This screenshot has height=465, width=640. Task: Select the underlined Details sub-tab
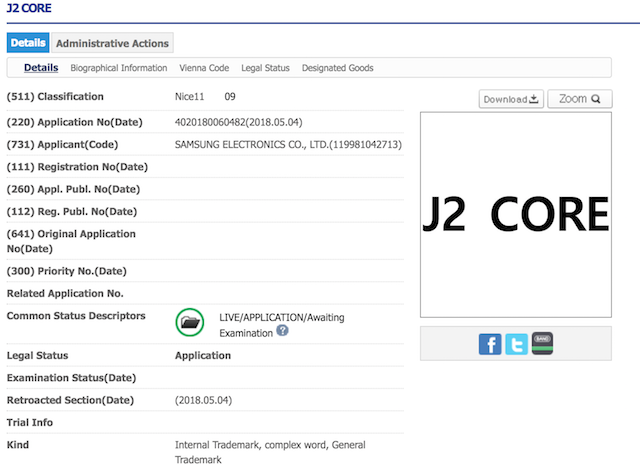[41, 68]
